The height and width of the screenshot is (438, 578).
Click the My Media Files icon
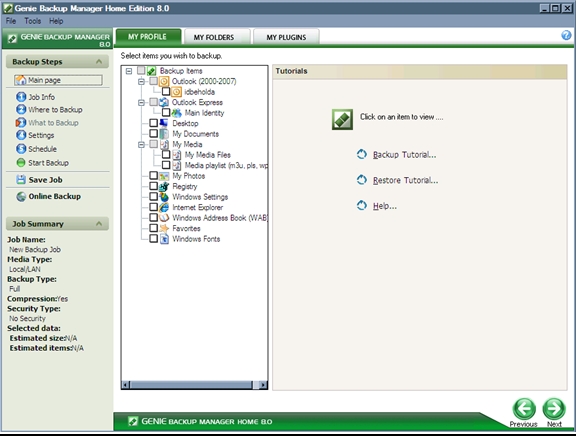pyautogui.click(x=177, y=155)
